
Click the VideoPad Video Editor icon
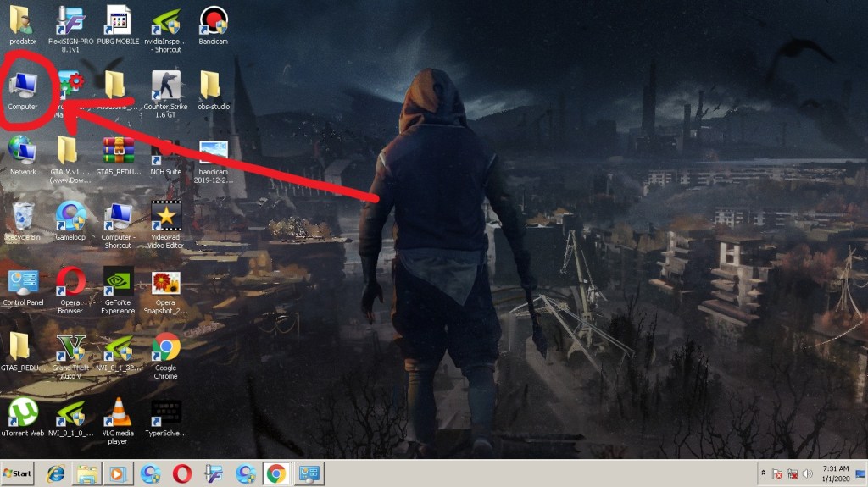165,218
